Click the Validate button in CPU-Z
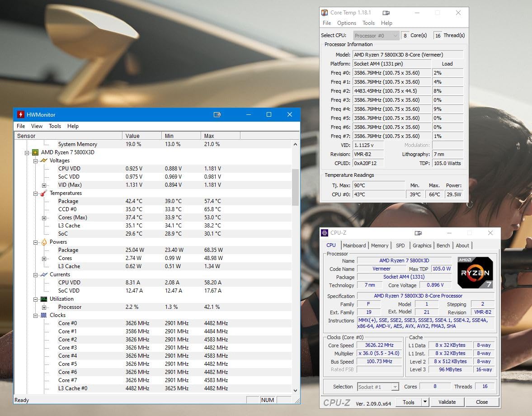 tap(447, 402)
